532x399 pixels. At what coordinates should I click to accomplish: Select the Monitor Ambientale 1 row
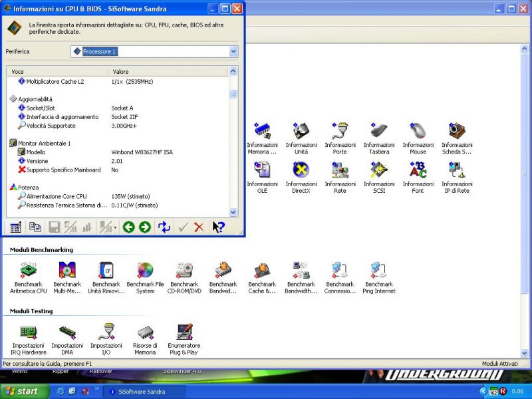(x=118, y=143)
